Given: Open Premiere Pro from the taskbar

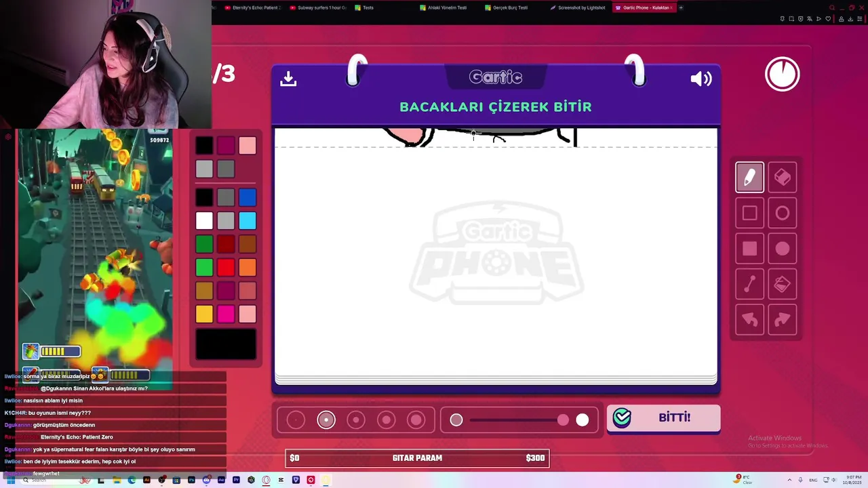Looking at the screenshot, I should pyautogui.click(x=236, y=480).
